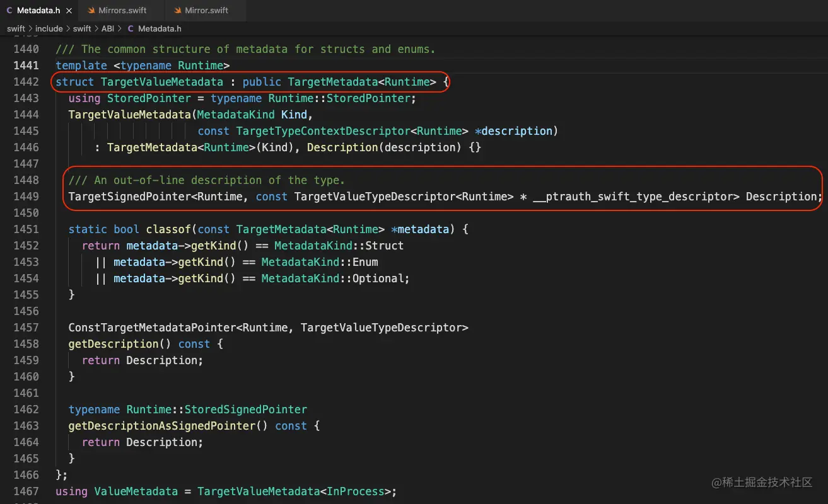Click line number 1463 in the gutter

[x=26, y=426]
